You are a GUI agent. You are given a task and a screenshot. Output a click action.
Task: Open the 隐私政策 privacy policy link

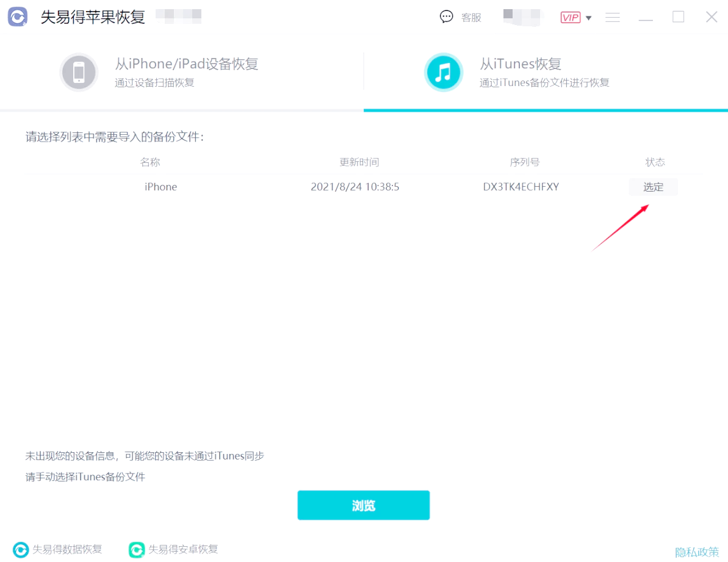[697, 552]
